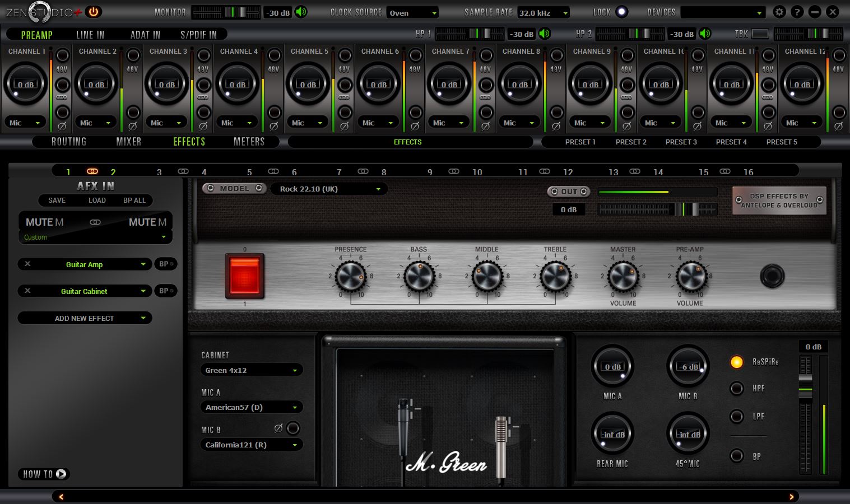Click the BP ALL button

coord(134,200)
